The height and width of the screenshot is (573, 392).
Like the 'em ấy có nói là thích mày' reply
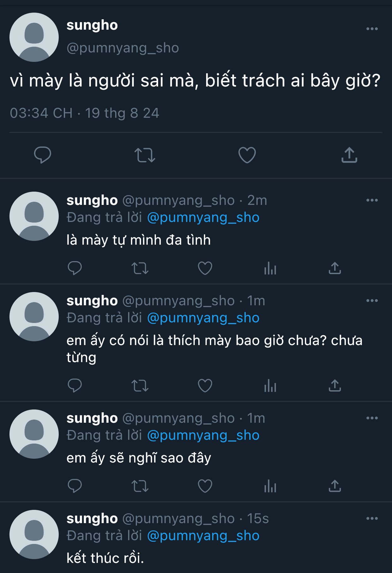[205, 385]
